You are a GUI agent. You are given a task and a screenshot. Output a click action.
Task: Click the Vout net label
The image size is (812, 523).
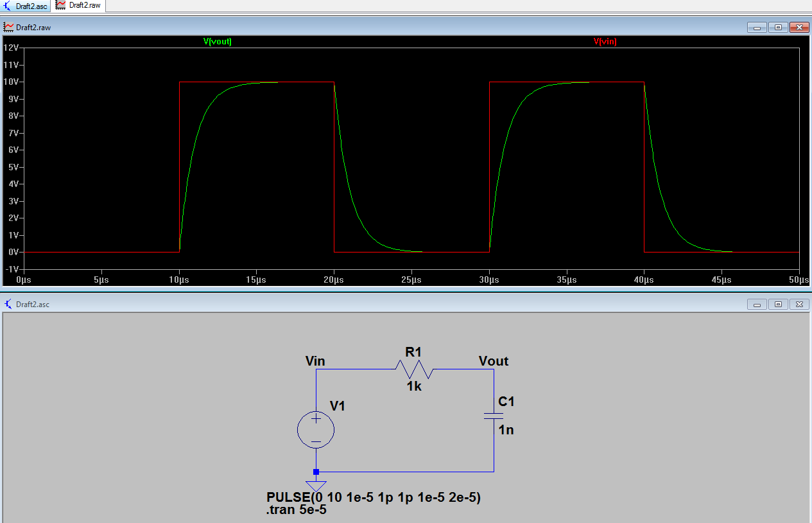(493, 361)
